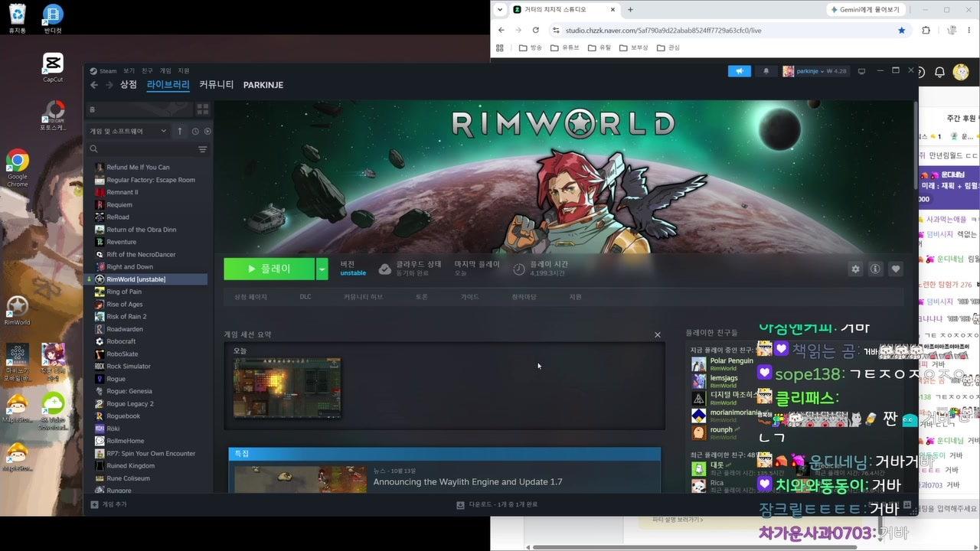The image size is (980, 551).
Task: Open Google Chrome desktop shortcut
Action: [17, 168]
